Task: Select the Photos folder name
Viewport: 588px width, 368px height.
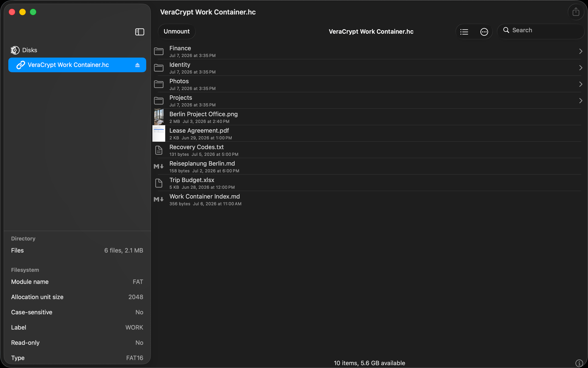Action: tap(179, 81)
